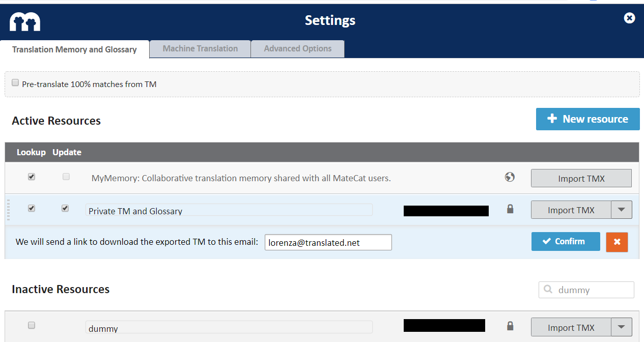The image size is (644, 342).
Task: Click the plus icon on New resource
Action: coord(552,119)
